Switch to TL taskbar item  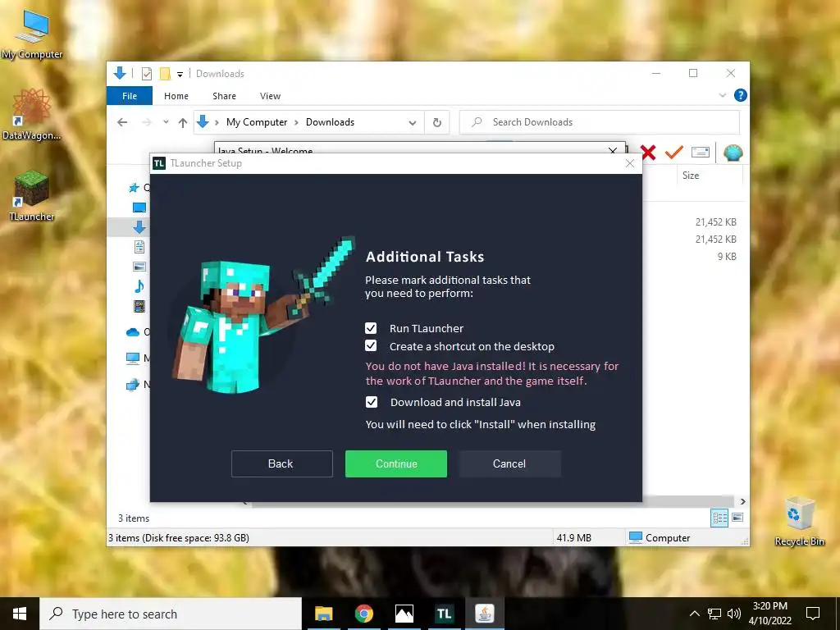(x=444, y=614)
